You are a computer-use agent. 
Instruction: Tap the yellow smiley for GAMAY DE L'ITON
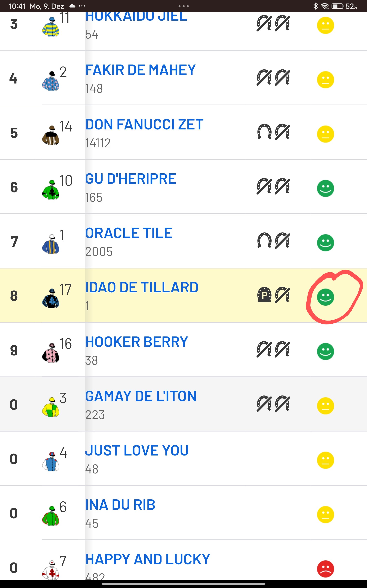click(x=325, y=406)
